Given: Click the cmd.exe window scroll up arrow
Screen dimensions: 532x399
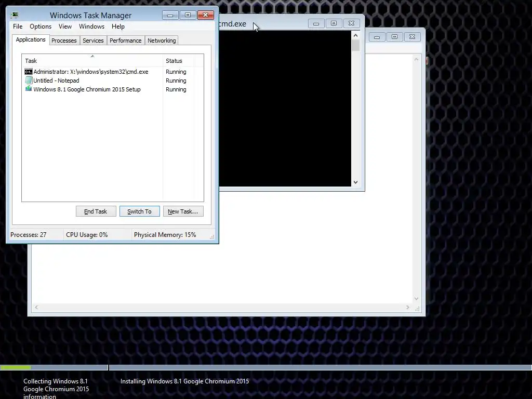Looking at the screenshot, I should [x=355, y=35].
